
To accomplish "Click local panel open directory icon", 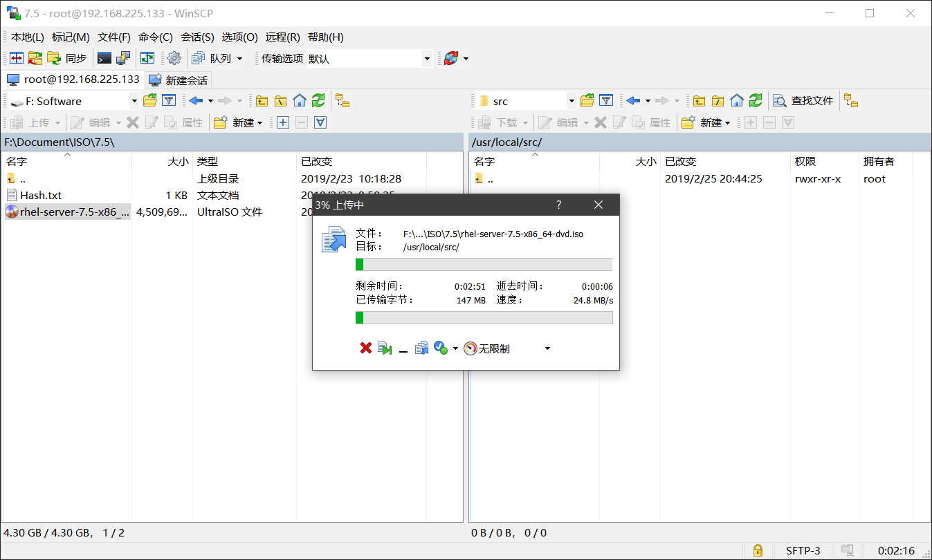I will coord(150,101).
